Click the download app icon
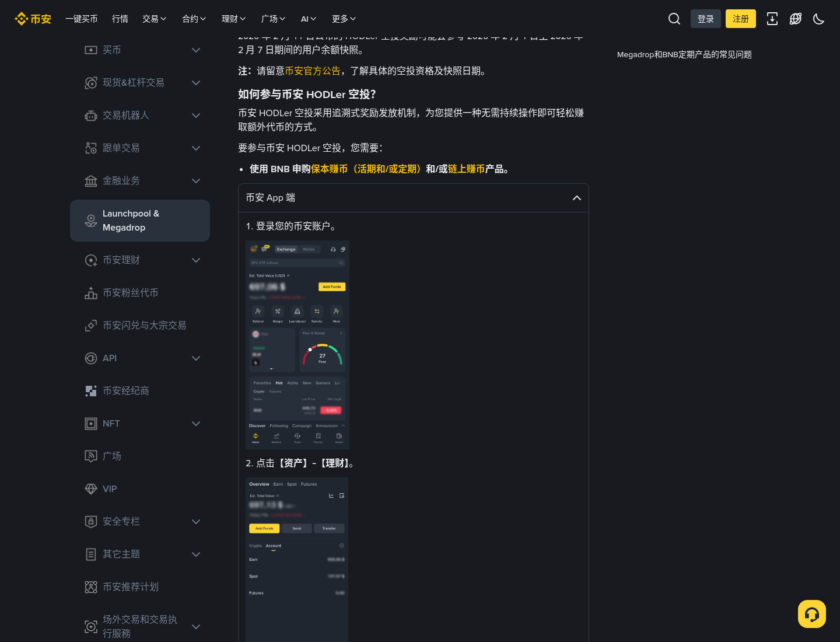 772,19
